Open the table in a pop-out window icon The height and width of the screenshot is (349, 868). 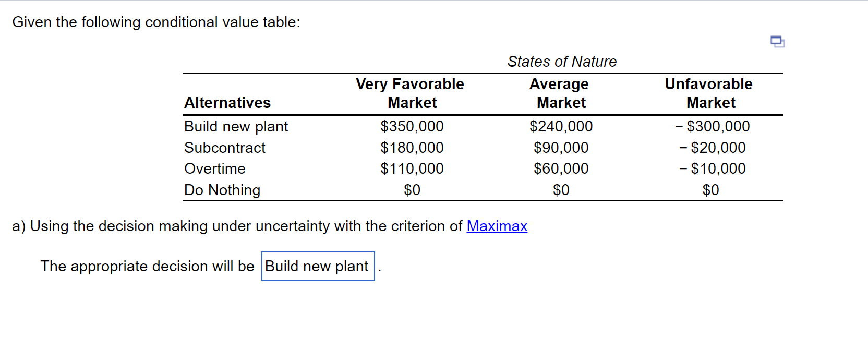[776, 41]
